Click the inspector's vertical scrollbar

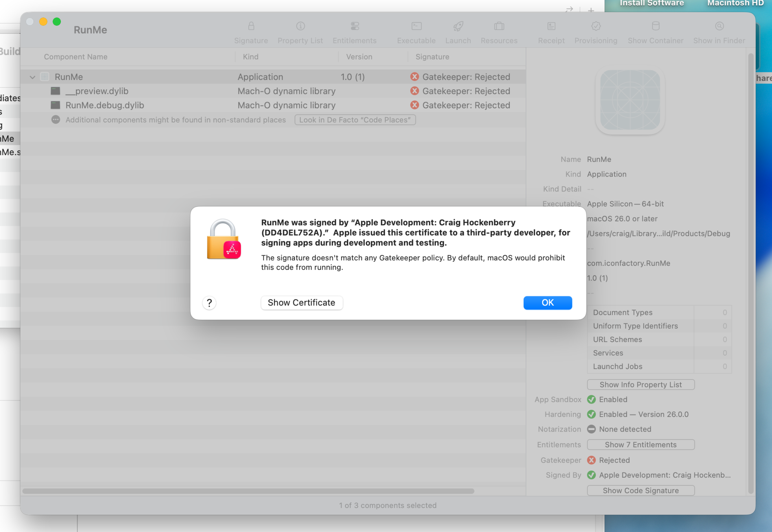coord(750,273)
